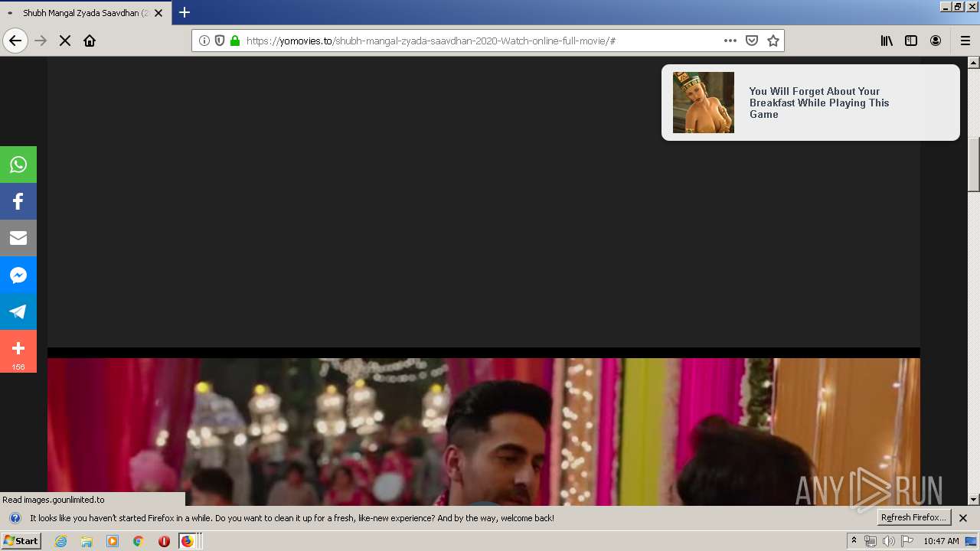The image size is (980, 551).
Task: Open the Library icon
Action: 887,41
